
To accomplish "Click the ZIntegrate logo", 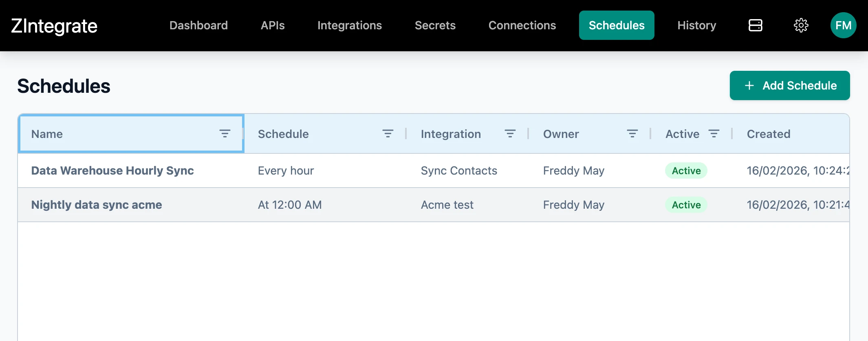I will click(x=54, y=26).
